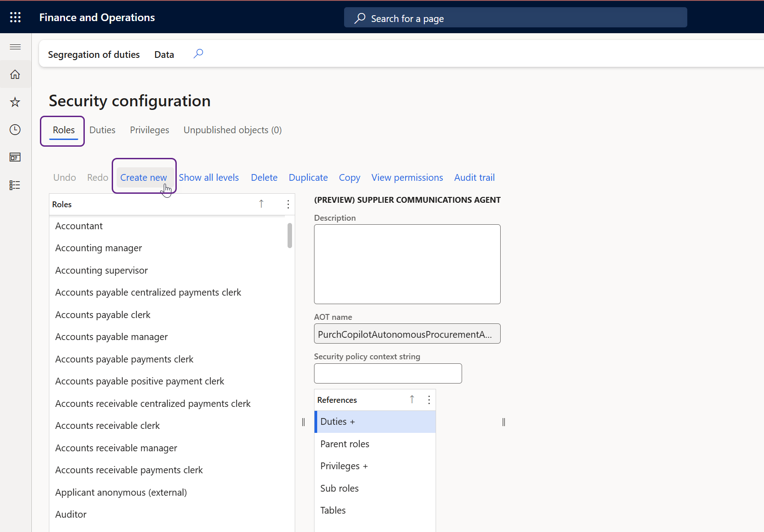Click the Audit trail link

point(474,178)
